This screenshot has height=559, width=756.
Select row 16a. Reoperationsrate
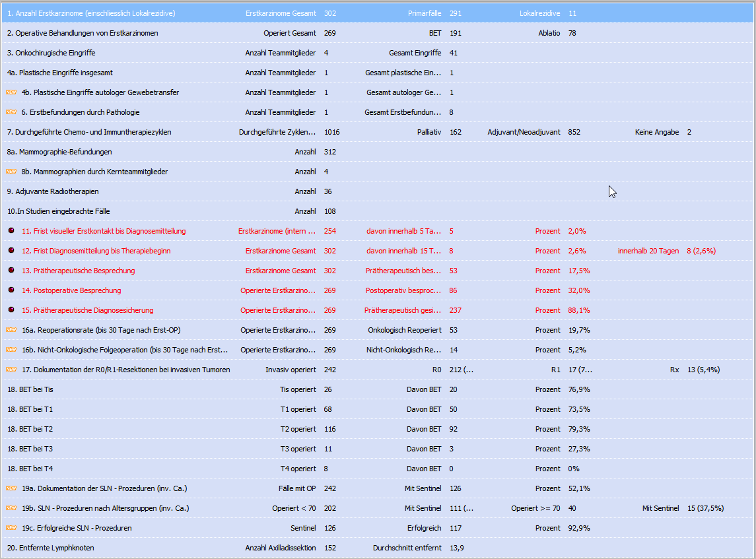(x=377, y=329)
